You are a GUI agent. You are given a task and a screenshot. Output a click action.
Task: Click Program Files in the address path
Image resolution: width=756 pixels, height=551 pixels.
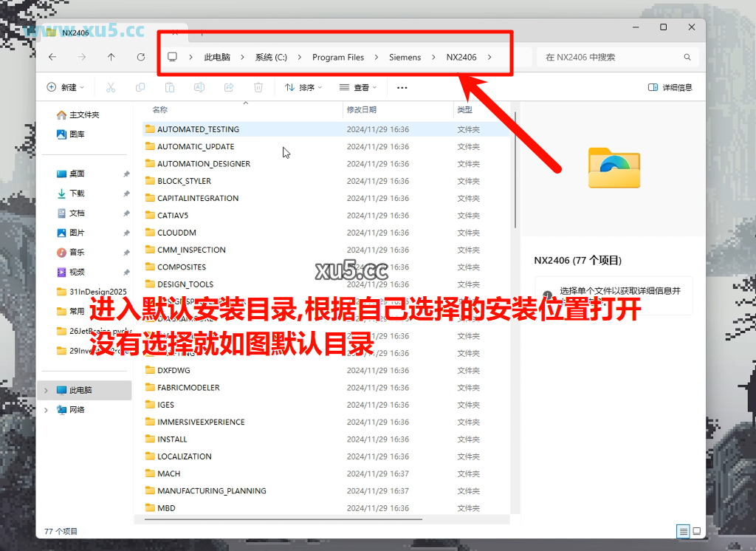tap(338, 57)
